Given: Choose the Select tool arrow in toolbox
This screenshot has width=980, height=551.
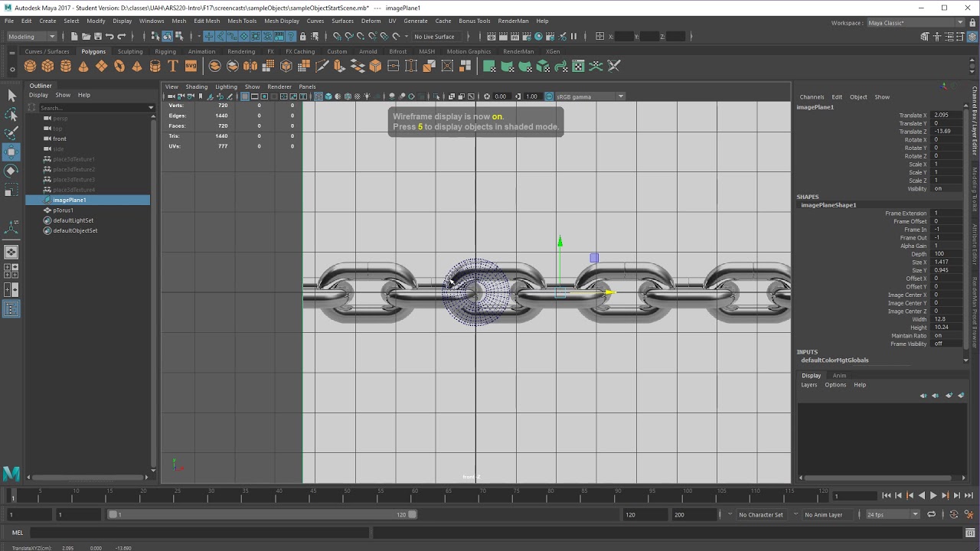Looking at the screenshot, I should tap(11, 96).
